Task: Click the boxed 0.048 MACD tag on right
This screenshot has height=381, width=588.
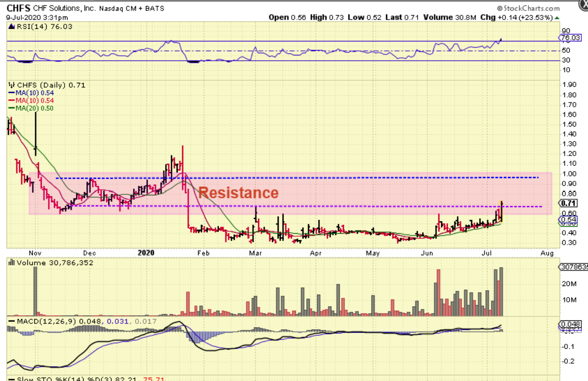Action: pos(570,325)
